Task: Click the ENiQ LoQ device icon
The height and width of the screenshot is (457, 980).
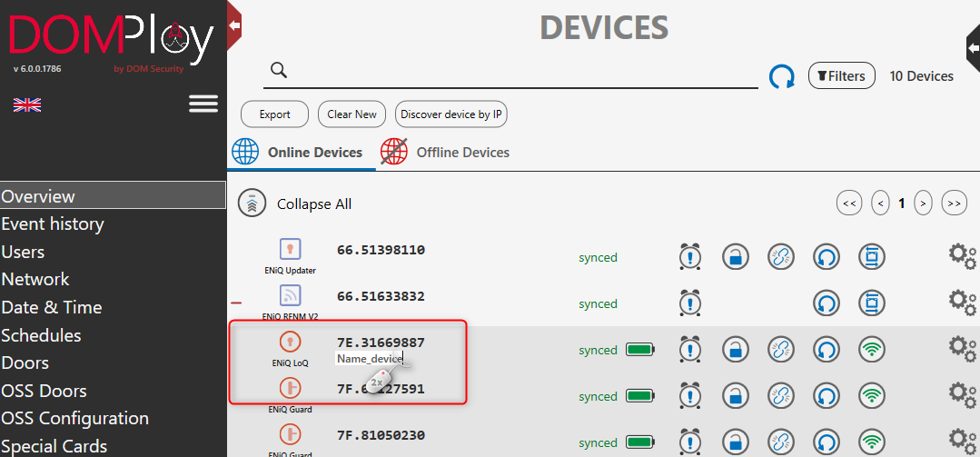Action: pos(290,342)
